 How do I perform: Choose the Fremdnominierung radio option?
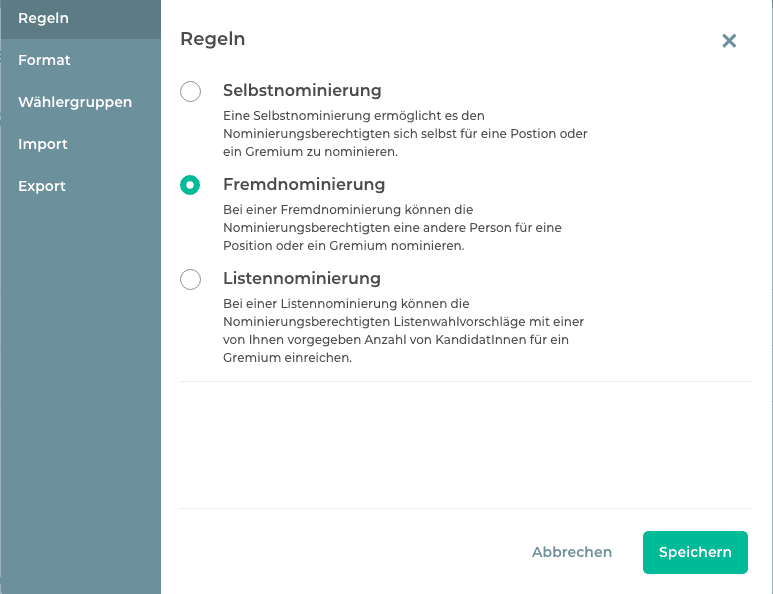(x=190, y=185)
